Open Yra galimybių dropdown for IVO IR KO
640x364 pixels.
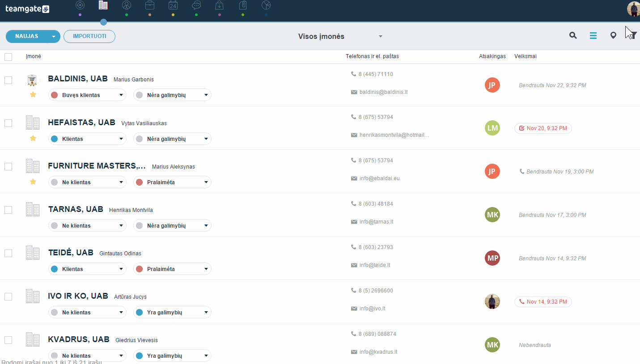coord(172,313)
